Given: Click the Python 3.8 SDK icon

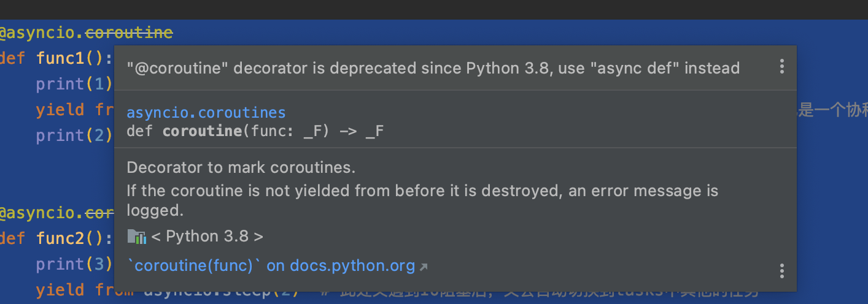Looking at the screenshot, I should [x=136, y=237].
